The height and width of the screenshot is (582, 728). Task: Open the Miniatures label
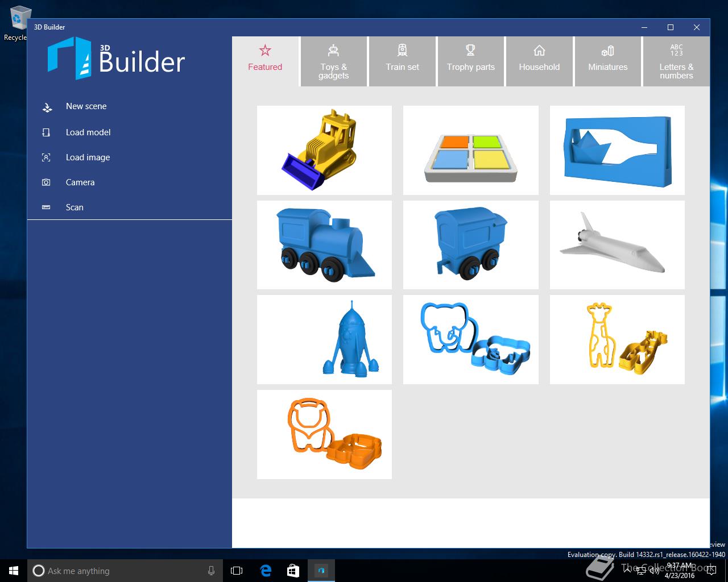click(x=608, y=67)
